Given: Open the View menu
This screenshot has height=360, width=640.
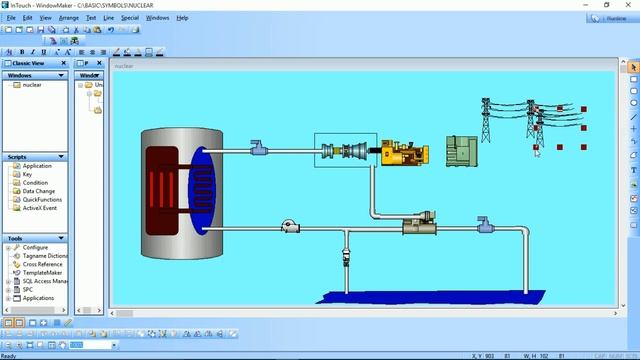Looking at the screenshot, I should click(x=45, y=18).
